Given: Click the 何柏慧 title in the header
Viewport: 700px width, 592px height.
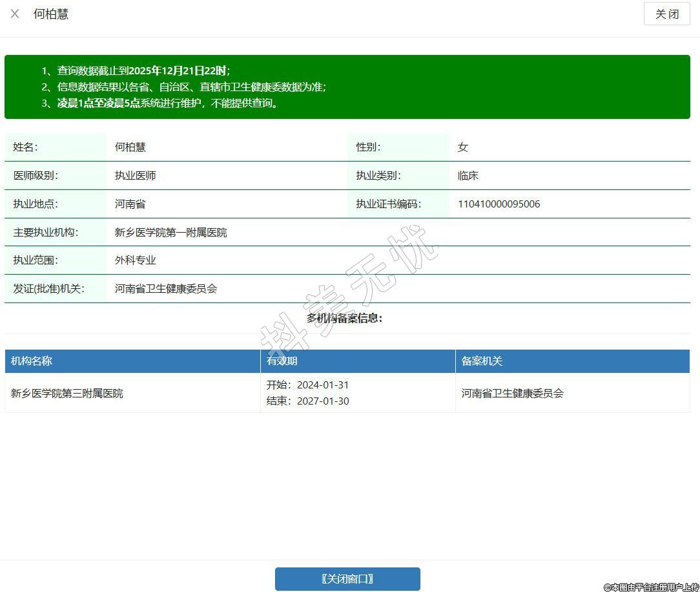Looking at the screenshot, I should [x=51, y=14].
